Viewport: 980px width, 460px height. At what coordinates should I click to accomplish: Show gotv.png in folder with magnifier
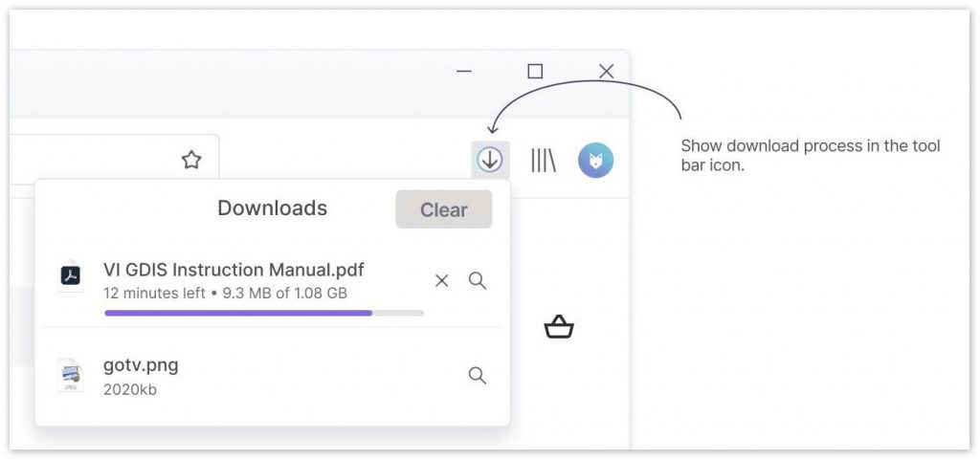coord(478,376)
